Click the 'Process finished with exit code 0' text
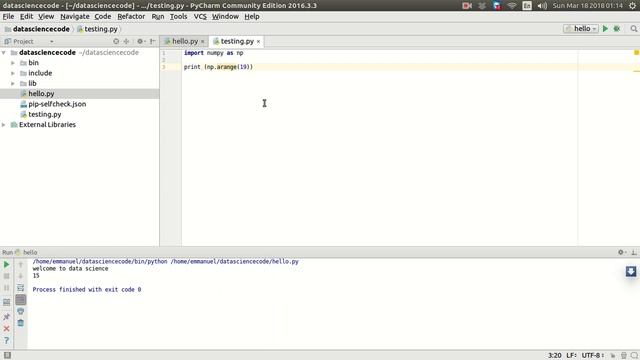 87,289
